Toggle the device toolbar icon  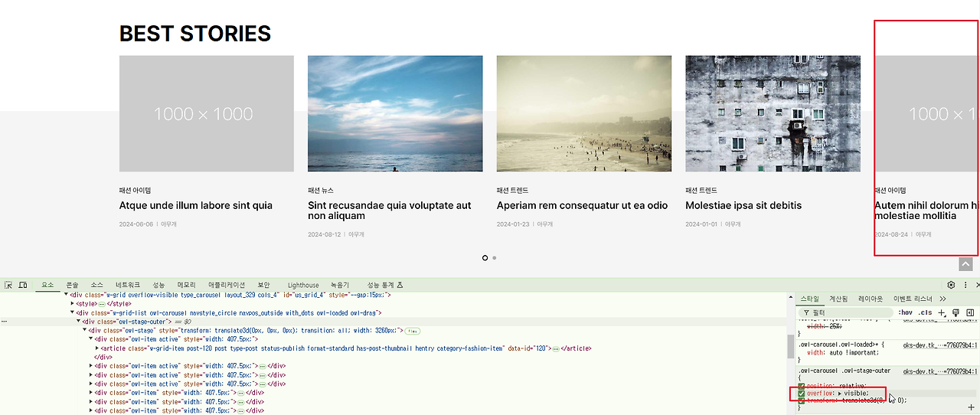pyautogui.click(x=23, y=285)
